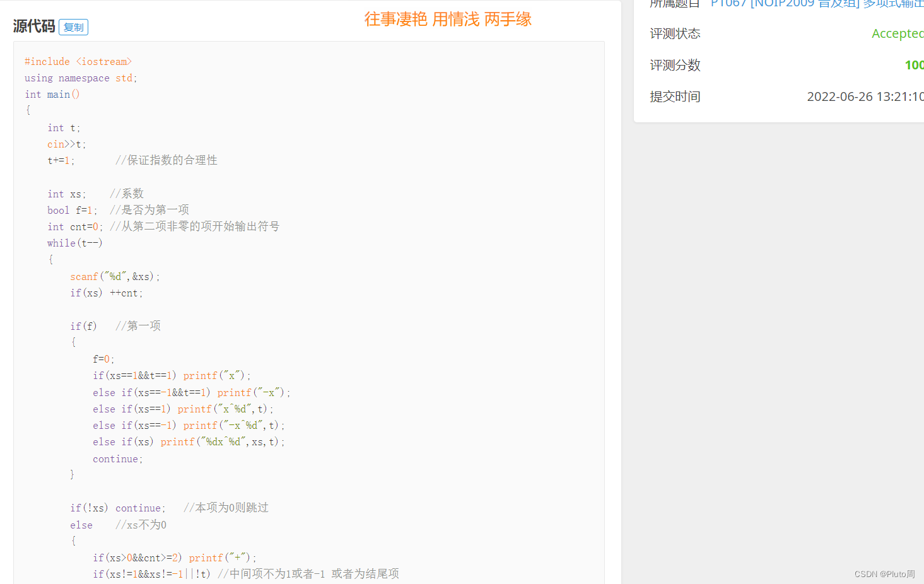Viewport: 924px width, 584px height.
Task: Click the comment 中间项不为1或者-1 或者为结尾项
Action: pyautogui.click(x=308, y=574)
